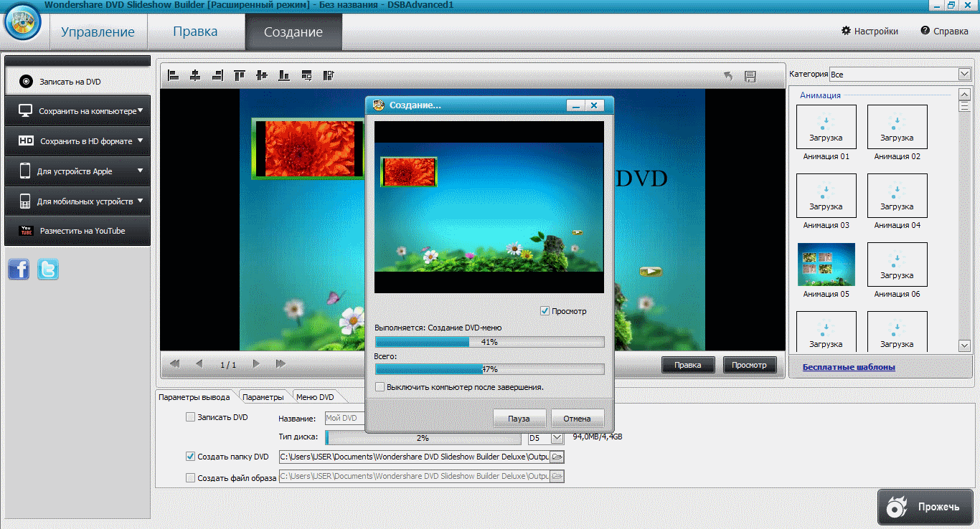Browse folder icon for DVD folder path
This screenshot has width=980, height=529.
pos(557,457)
